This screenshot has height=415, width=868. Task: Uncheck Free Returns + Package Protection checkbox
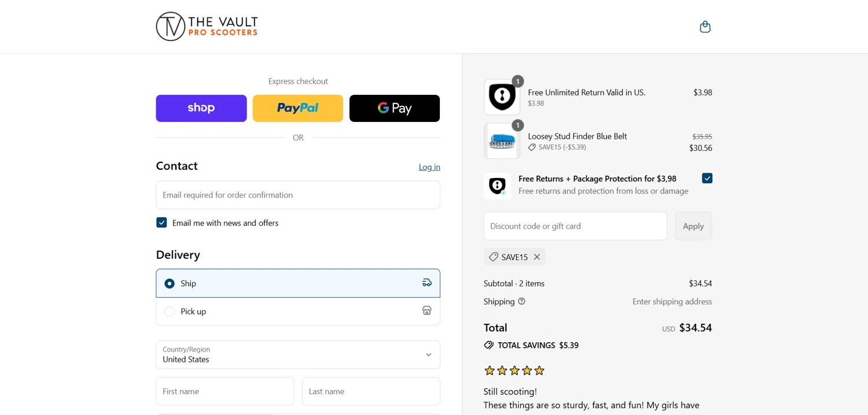pyautogui.click(x=707, y=178)
